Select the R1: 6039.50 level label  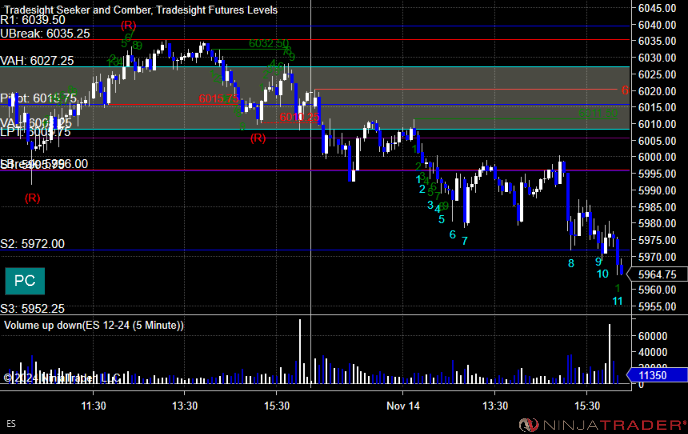33,20
